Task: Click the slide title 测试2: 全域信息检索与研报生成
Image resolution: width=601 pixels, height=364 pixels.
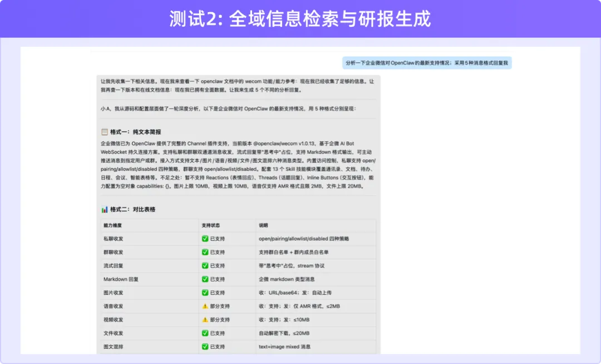Action: pos(300,19)
